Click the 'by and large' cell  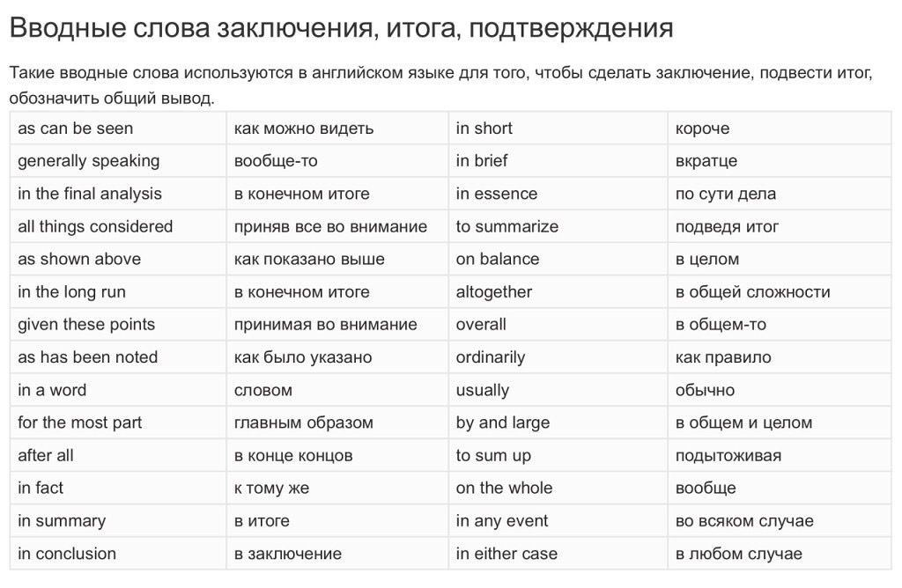503,423
